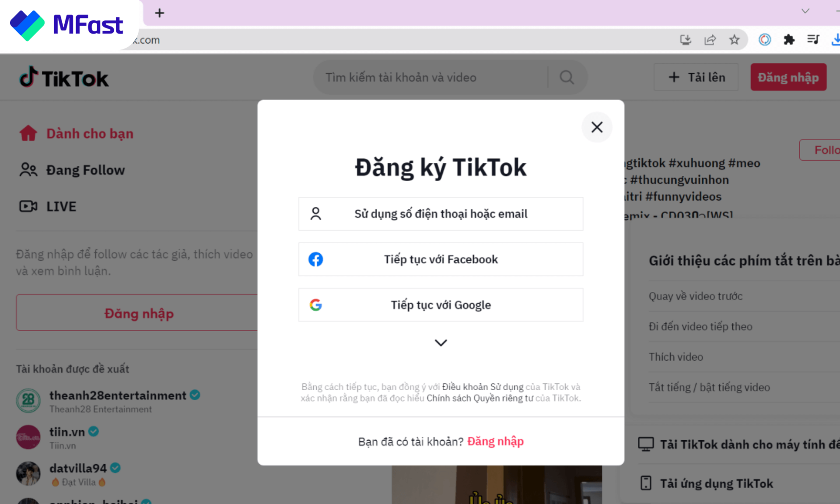Screen dimensions: 840x504
Task: Select Dành cho bạn in sidebar
Action: coord(77,133)
